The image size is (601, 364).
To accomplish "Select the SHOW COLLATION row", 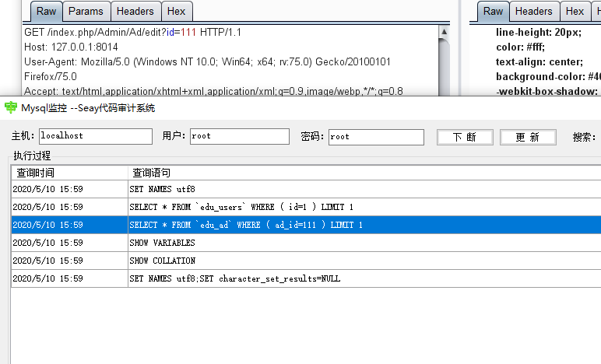I will click(x=306, y=261).
